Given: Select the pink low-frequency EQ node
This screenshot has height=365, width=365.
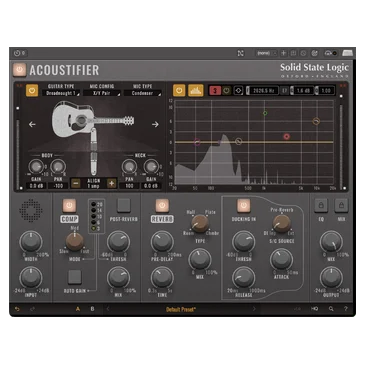Looking at the screenshot, I should click(197, 142).
